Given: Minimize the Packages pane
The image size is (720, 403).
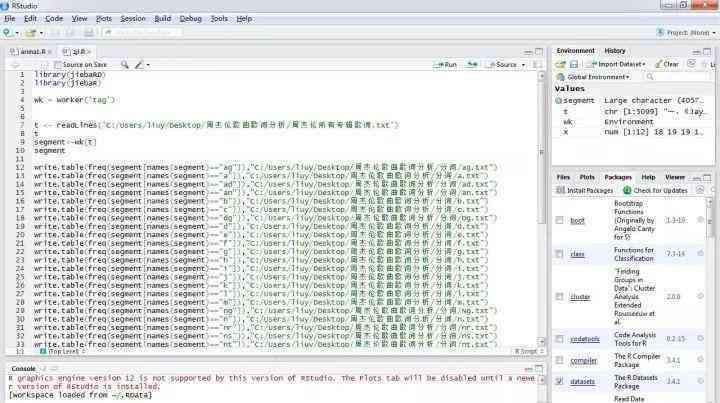Looking at the screenshot, I should pyautogui.click(x=697, y=178).
